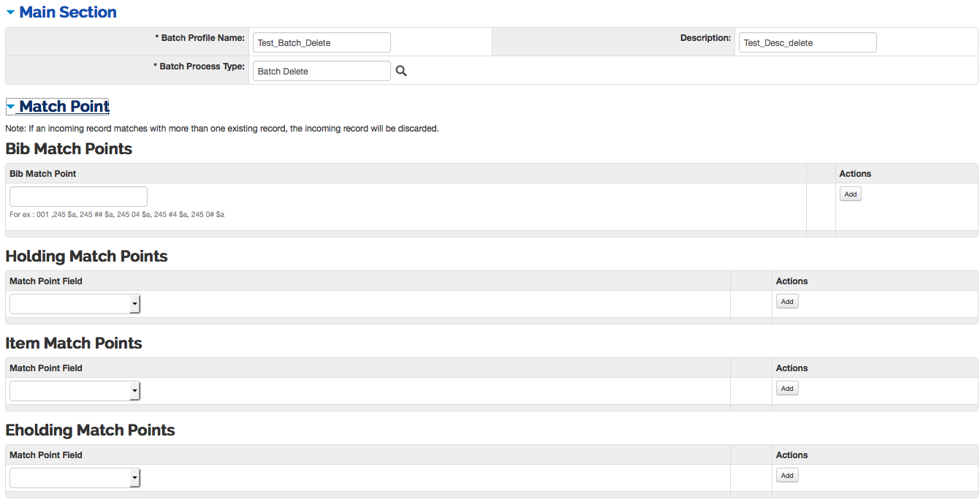Click Actions header in Item Match Points
The image size is (980, 502).
pos(791,368)
